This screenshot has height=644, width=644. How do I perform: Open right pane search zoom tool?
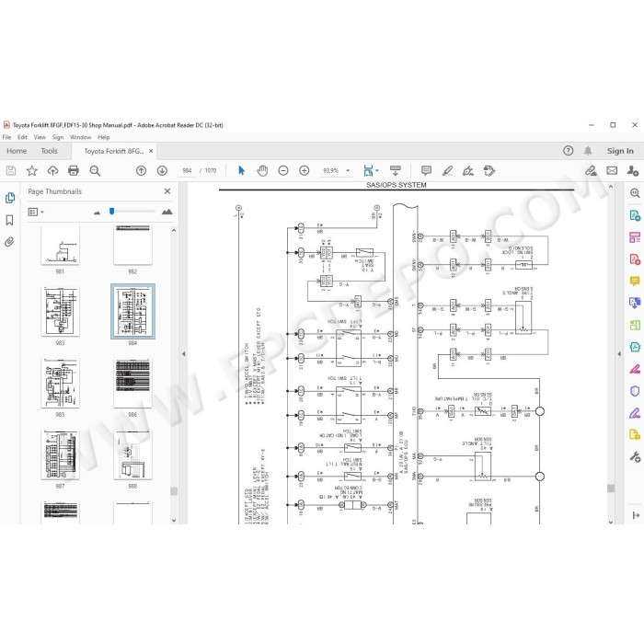click(635, 193)
